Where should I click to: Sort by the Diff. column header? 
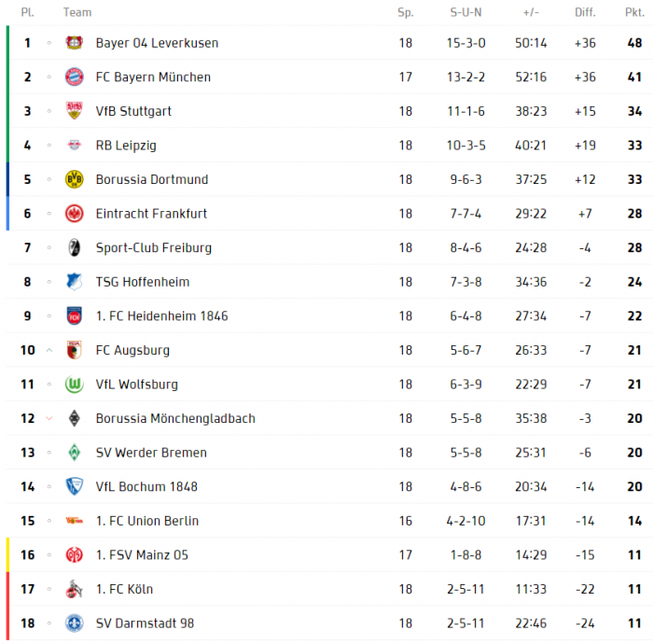585,12
